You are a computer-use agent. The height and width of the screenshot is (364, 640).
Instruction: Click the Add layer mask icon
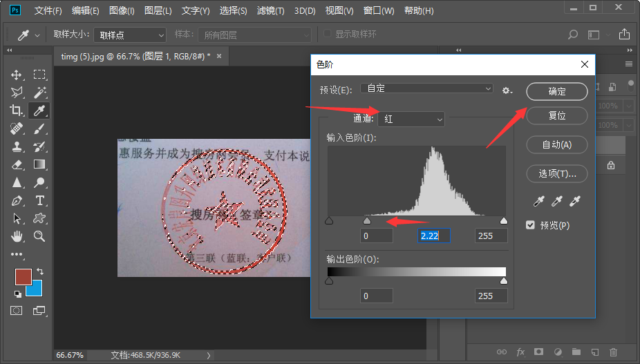tap(539, 352)
